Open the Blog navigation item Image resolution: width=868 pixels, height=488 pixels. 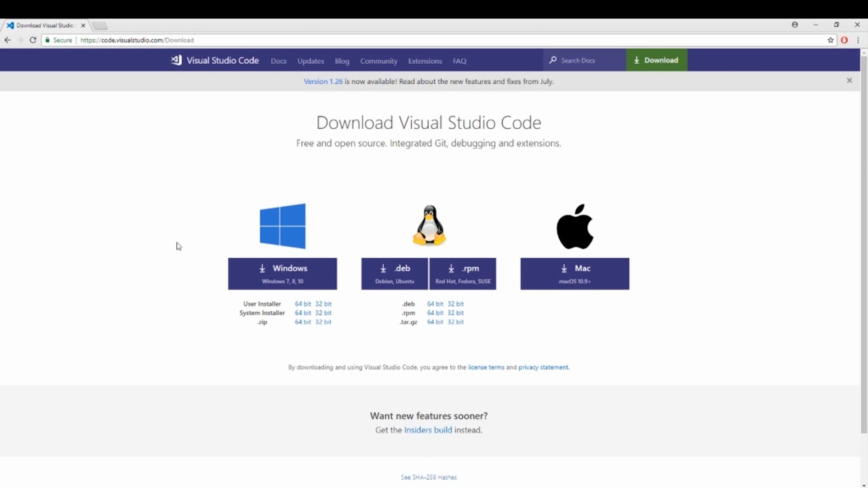(342, 61)
